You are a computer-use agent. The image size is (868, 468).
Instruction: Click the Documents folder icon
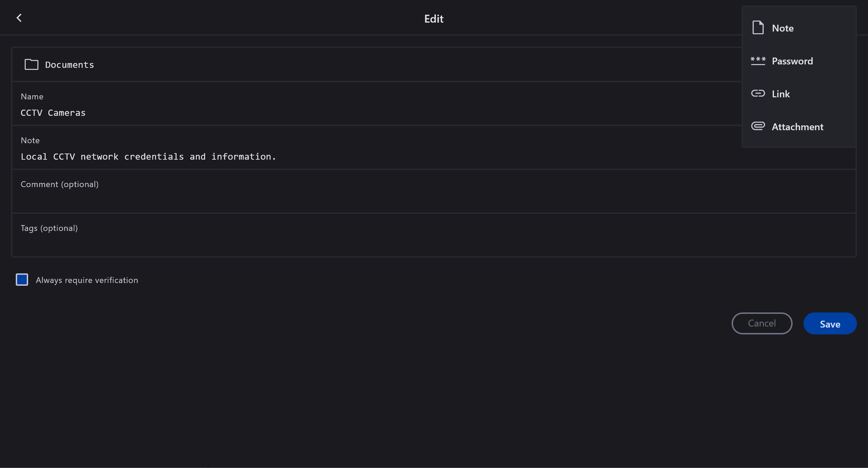(32, 64)
